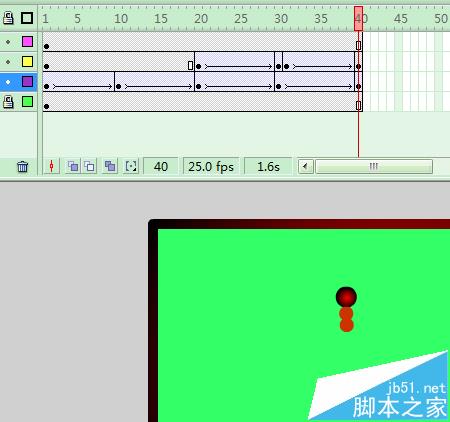
Task: Click the timeline scroll left arrow
Action: (x=305, y=166)
